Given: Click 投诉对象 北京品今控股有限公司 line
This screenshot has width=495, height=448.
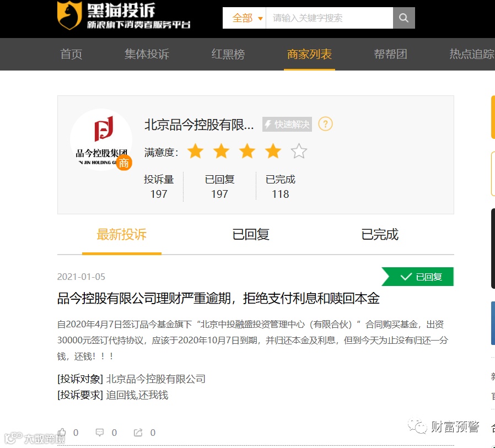Looking at the screenshot, I should 131,379.
